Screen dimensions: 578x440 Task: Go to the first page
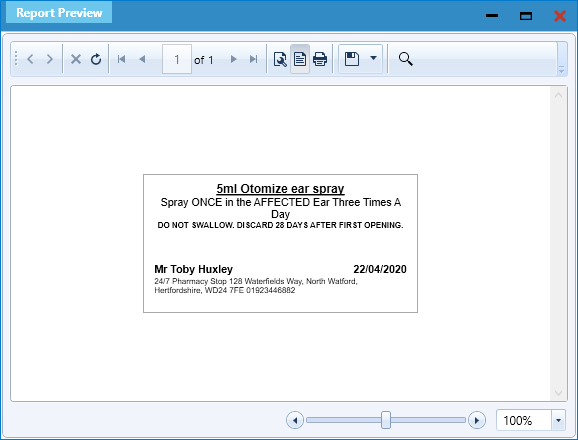pos(121,59)
